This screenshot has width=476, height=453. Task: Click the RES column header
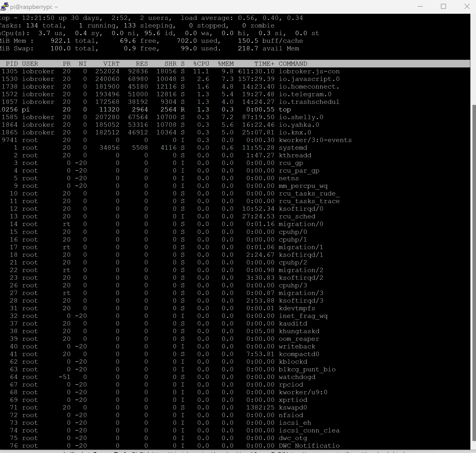pos(142,64)
